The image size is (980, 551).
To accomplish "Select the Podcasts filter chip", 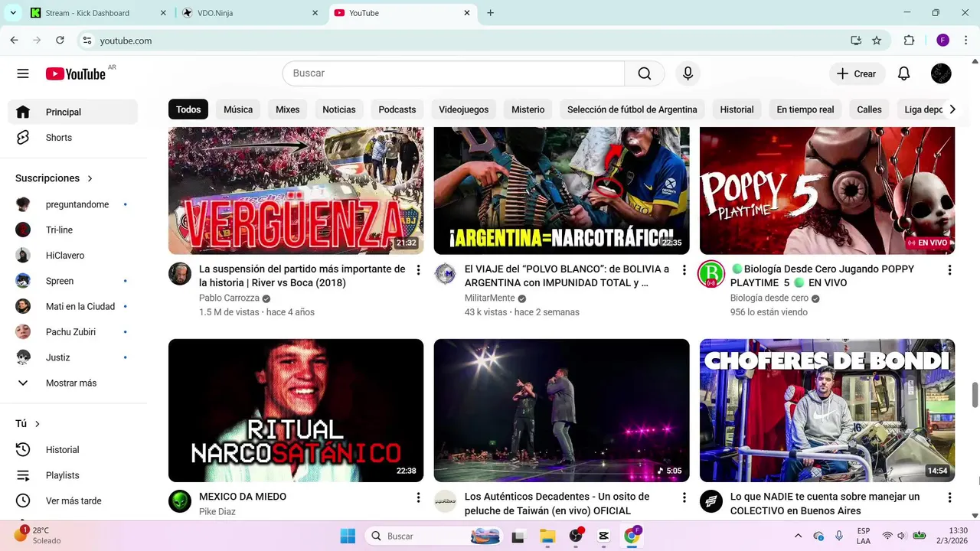I will [397, 109].
